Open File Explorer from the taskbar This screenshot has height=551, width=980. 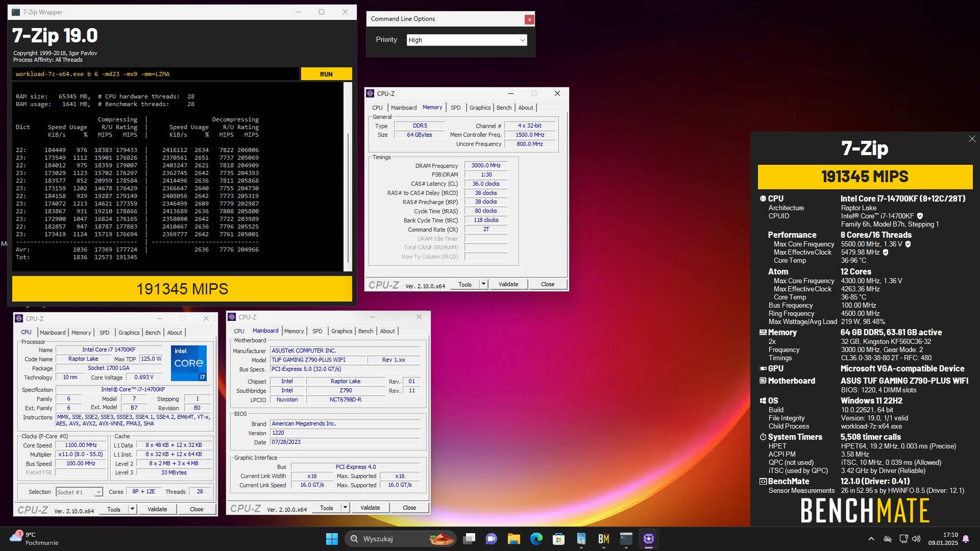pos(514,539)
